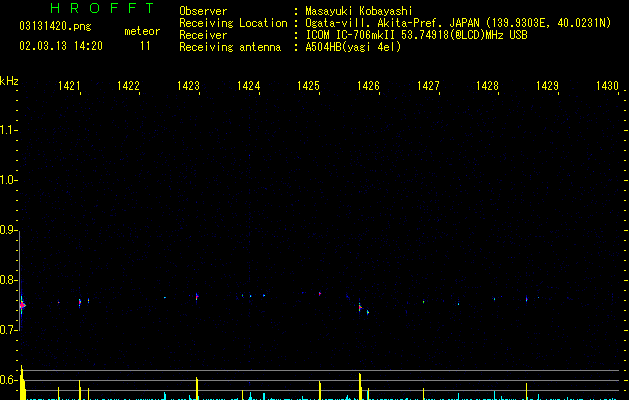Select the file name 03131420.png
Screen dimensions: 629x400
pos(55,27)
